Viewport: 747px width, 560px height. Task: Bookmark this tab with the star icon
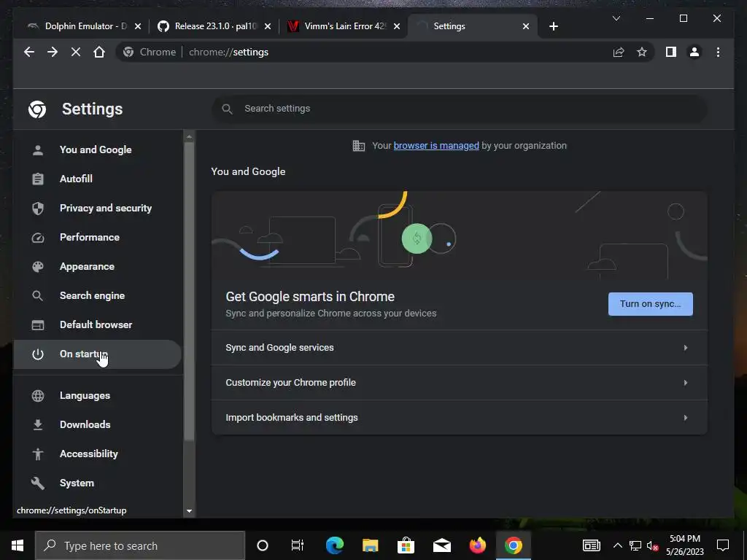[x=642, y=52]
